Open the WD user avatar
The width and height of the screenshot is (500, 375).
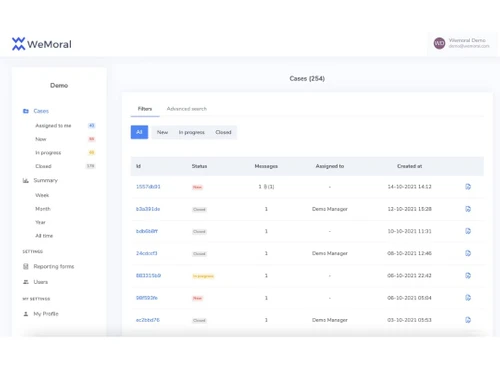[x=439, y=43]
